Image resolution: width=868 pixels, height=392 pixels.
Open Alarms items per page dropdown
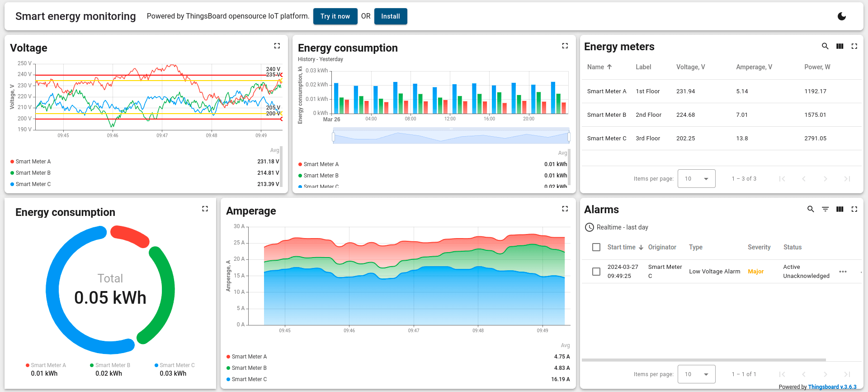click(x=696, y=374)
